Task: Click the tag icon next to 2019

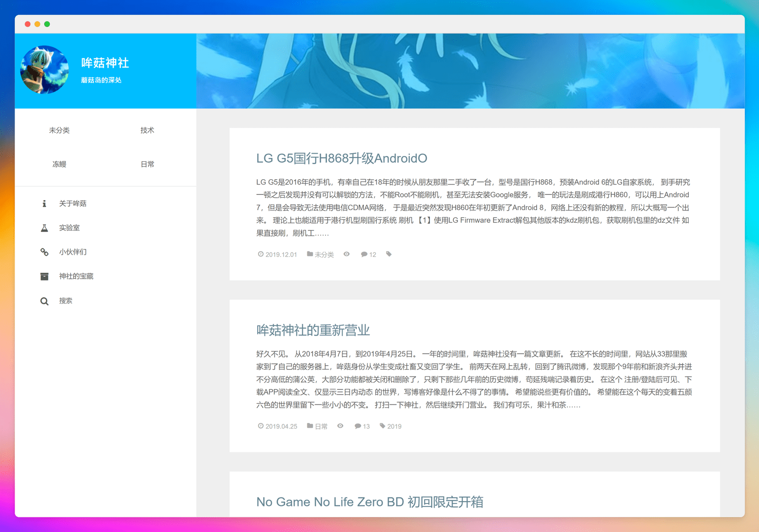Action: [x=382, y=426]
